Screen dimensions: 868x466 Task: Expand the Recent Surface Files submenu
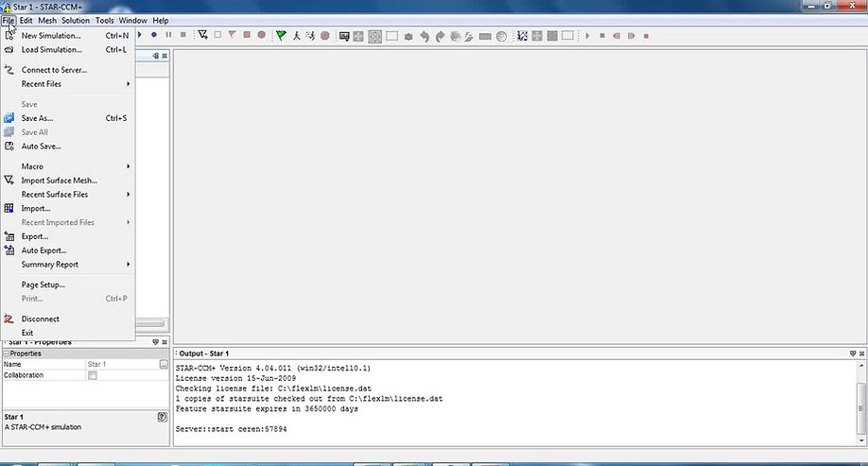tap(68, 195)
